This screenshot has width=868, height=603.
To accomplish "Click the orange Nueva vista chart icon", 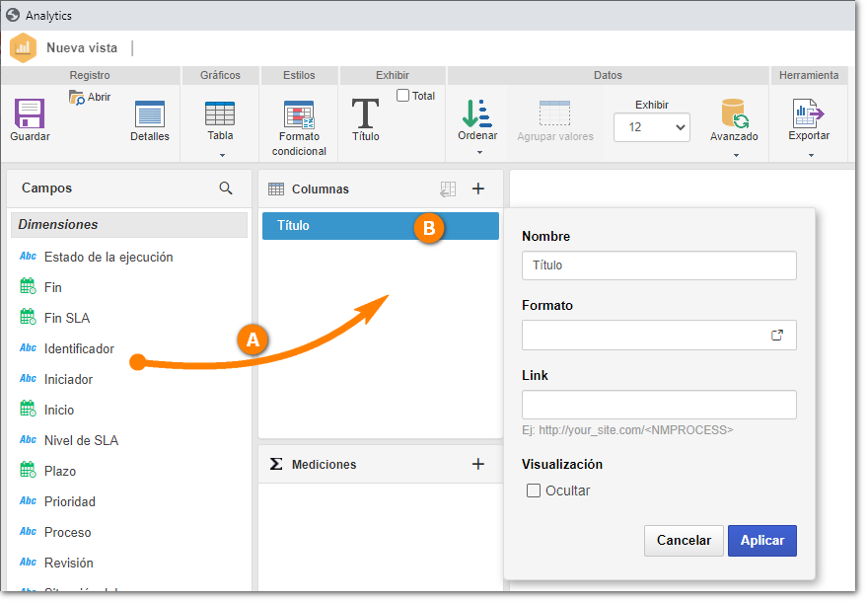I will (x=24, y=48).
